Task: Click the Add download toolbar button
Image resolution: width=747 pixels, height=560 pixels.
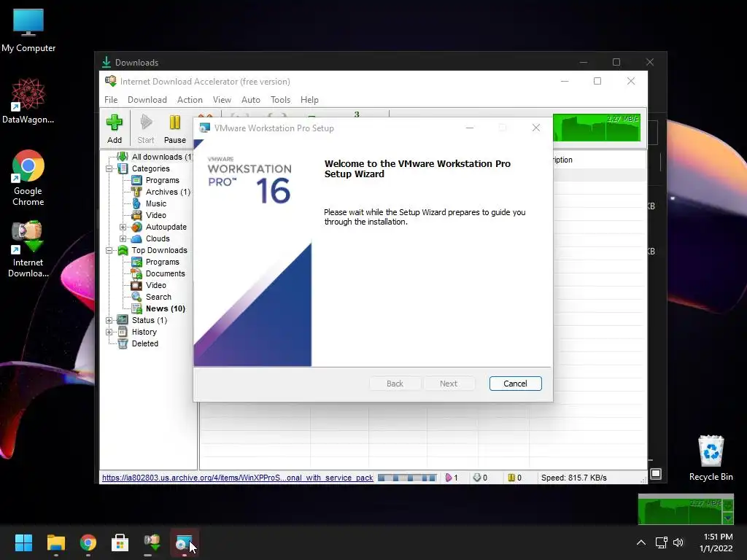Action: point(115,128)
